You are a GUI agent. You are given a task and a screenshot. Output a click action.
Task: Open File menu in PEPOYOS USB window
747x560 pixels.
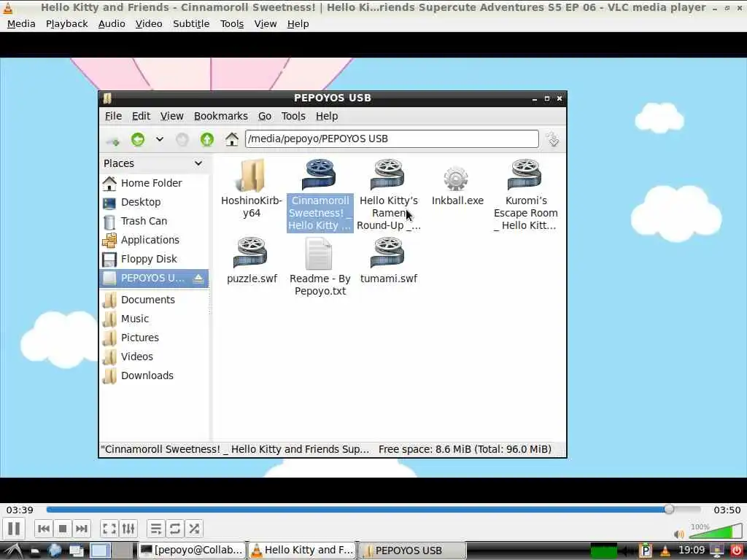[113, 116]
